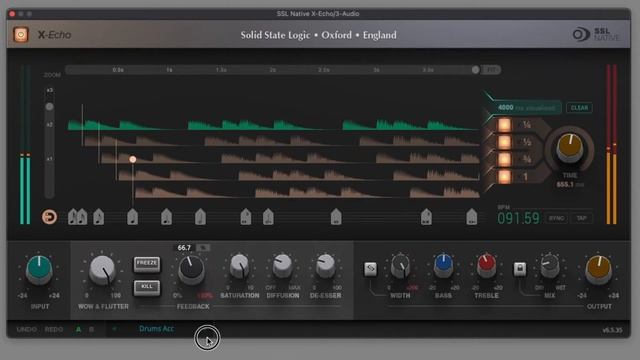The image size is (640, 360).
Task: Click the gold OUTPUT knob
Action: [598, 270]
